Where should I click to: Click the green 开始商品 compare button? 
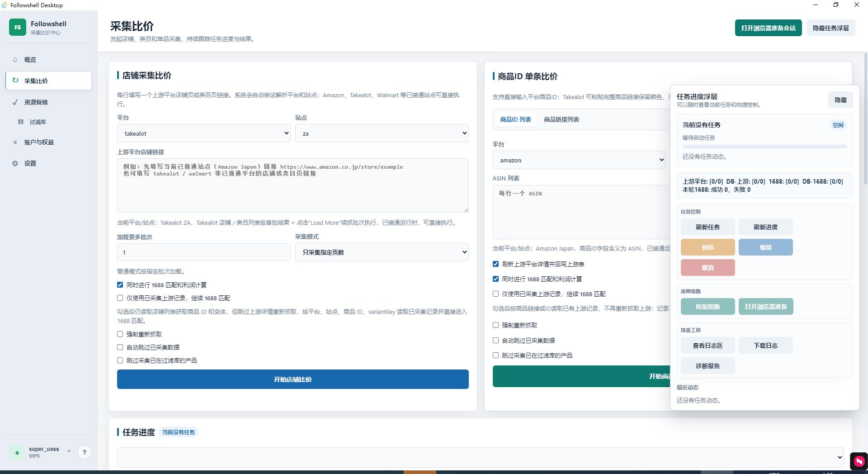581,376
